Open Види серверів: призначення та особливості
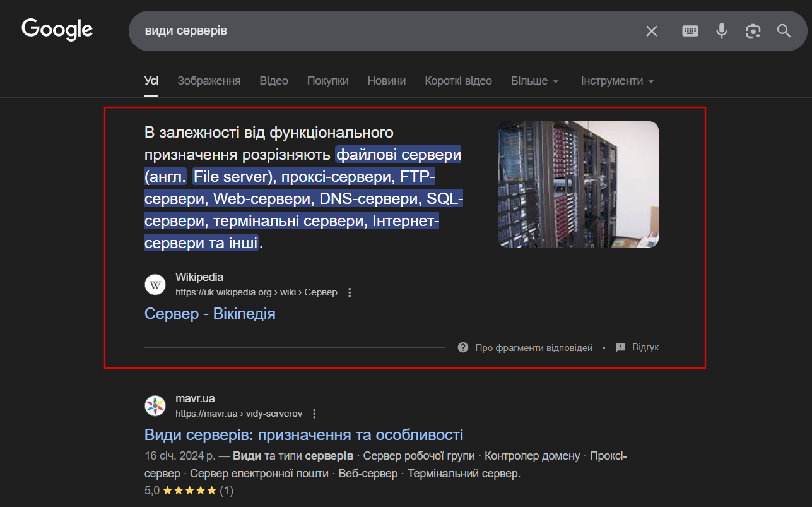 [x=303, y=434]
